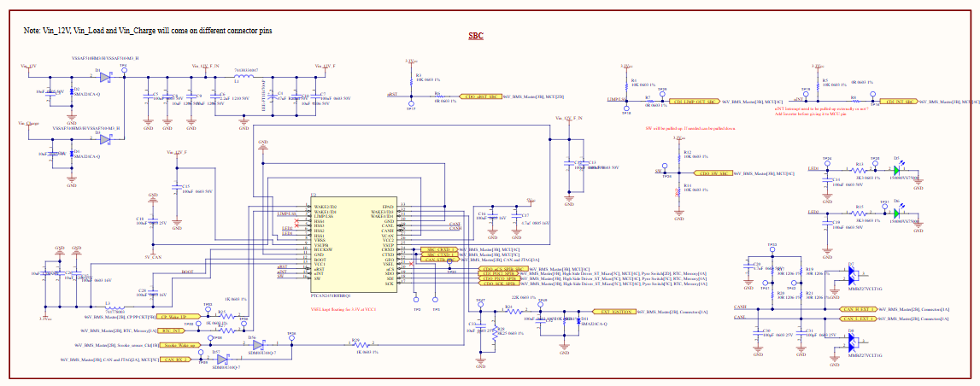This screenshot has width=980, height=386.
Task: Click the SBC sheet title
Action: click(x=476, y=36)
